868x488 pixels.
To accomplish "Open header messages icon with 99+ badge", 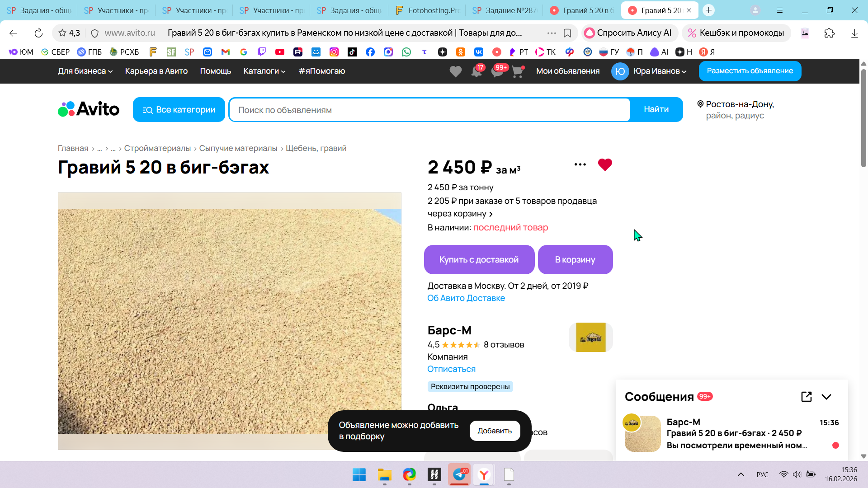I will (497, 71).
